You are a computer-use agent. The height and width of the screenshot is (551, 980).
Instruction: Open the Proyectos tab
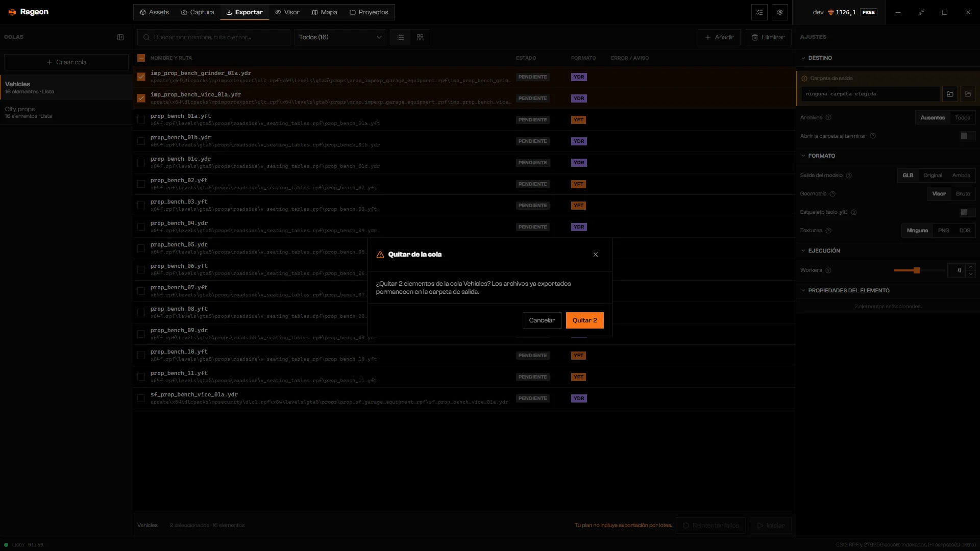pos(369,12)
